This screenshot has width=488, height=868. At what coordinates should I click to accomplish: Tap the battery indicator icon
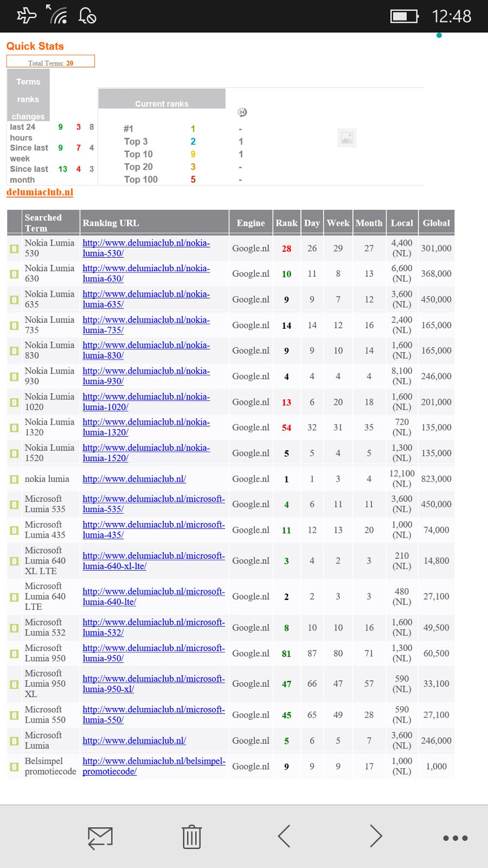pyautogui.click(x=404, y=16)
